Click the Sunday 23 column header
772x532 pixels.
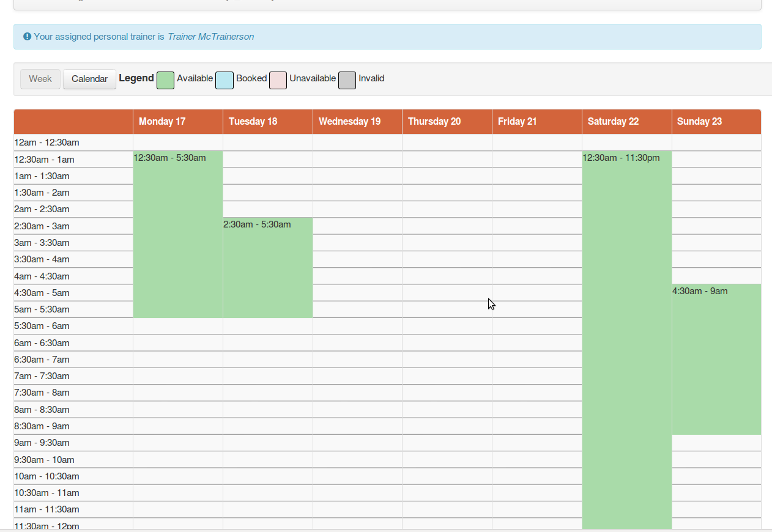click(699, 122)
